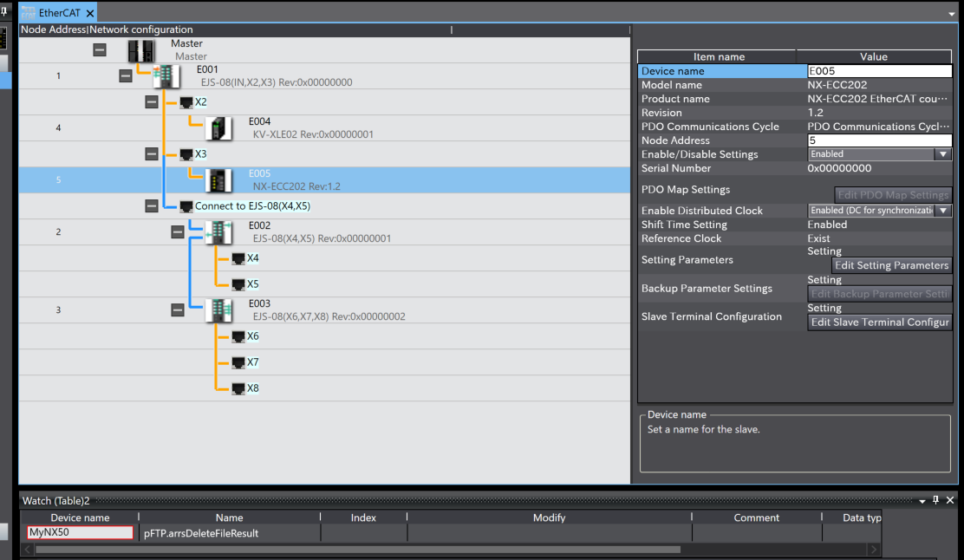Click the X4 port icon
964x560 pixels.
(x=238, y=258)
